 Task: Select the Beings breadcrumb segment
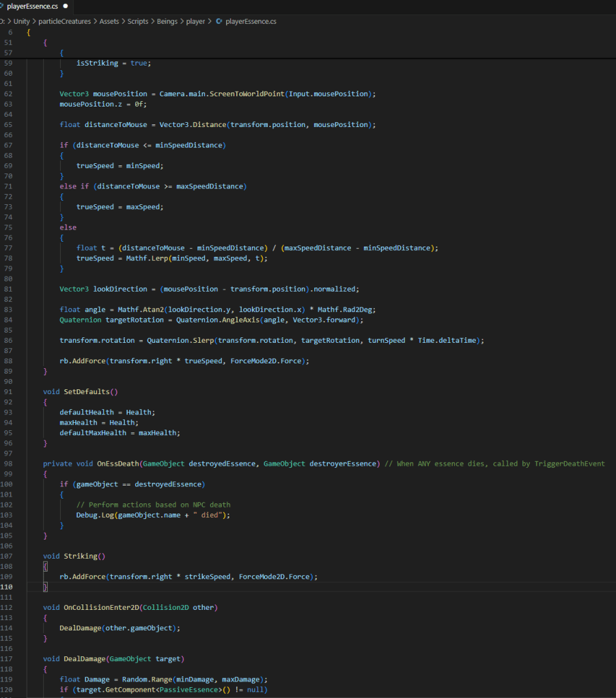[x=167, y=21]
